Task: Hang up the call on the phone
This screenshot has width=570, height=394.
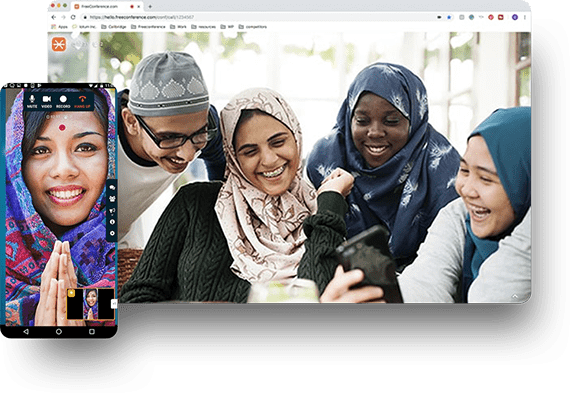Action: click(x=82, y=101)
